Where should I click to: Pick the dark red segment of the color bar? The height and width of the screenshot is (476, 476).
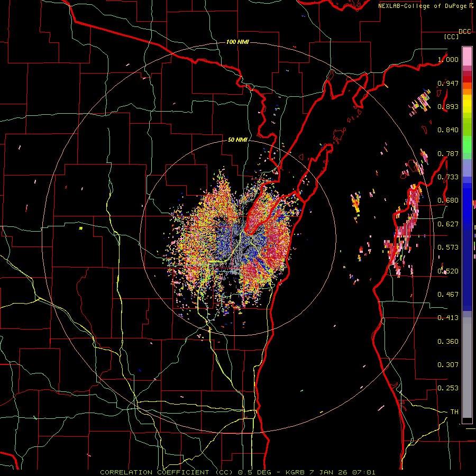pyautogui.click(x=467, y=79)
